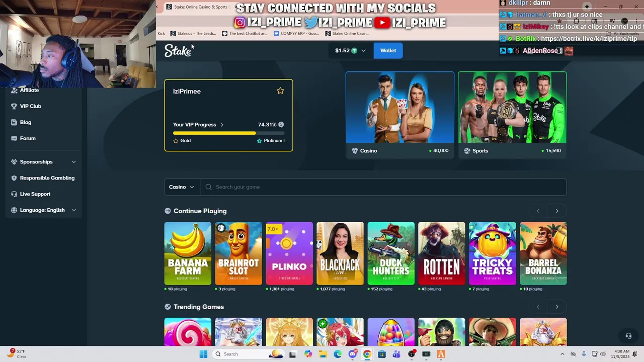Viewport: 644px width, 362px height.
Task: Launch Plinko game
Action: 289,253
